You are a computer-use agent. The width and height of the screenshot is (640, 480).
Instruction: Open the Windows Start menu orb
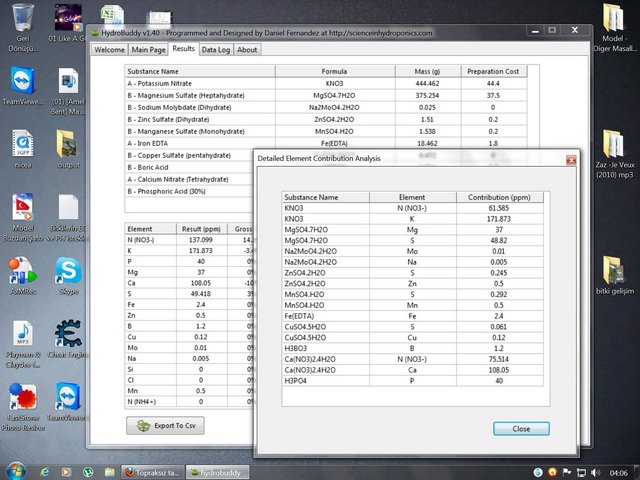coord(16,471)
